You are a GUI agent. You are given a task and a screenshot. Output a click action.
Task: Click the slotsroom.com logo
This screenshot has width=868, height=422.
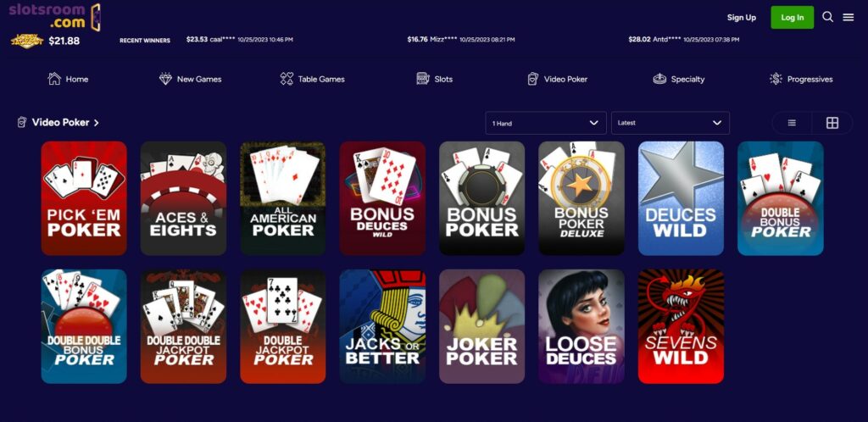pyautogui.click(x=54, y=17)
